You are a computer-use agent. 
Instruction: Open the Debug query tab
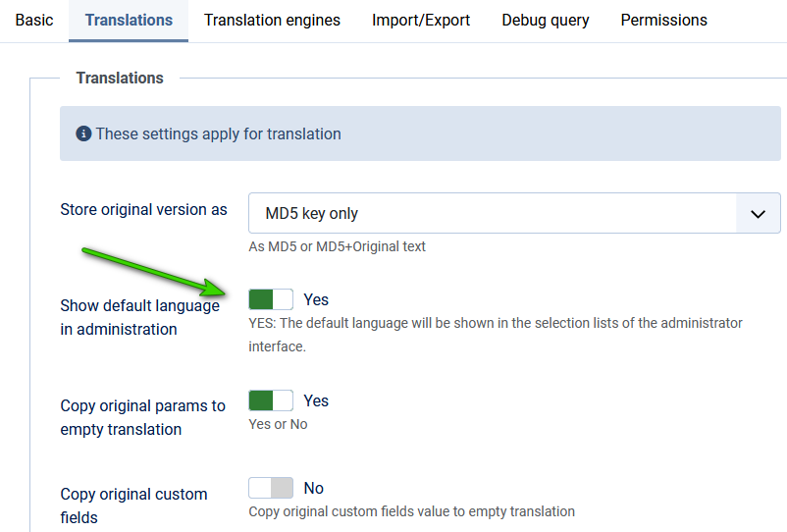pyautogui.click(x=545, y=20)
